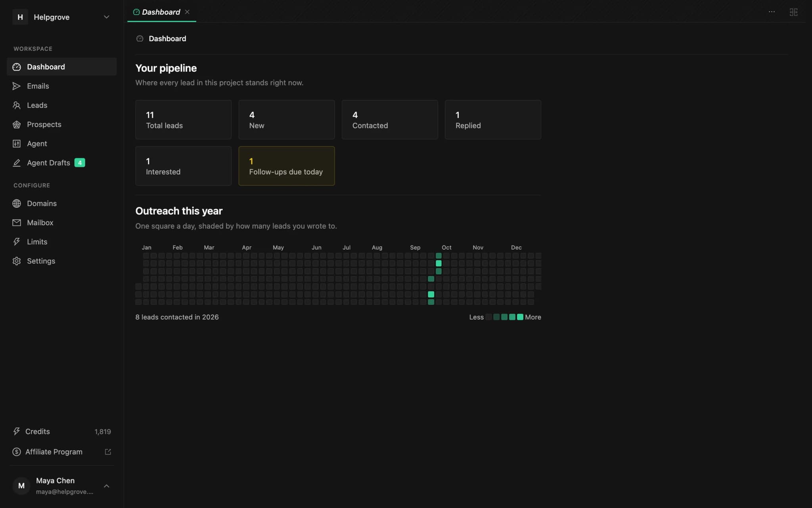Screen dimensions: 812x508
Task: Click the Helpgrove H workspace logo
Action: (20, 17)
